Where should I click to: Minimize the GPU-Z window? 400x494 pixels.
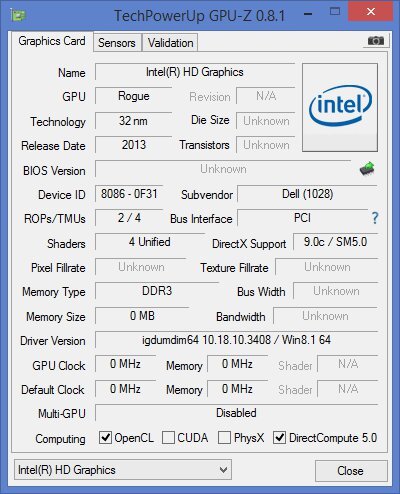309,14
